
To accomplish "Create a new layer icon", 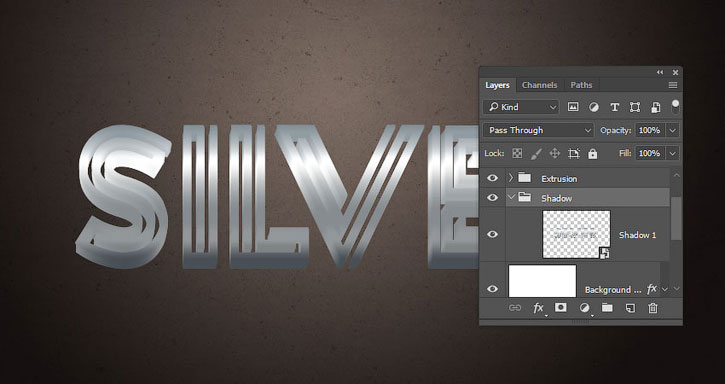I will tap(630, 308).
